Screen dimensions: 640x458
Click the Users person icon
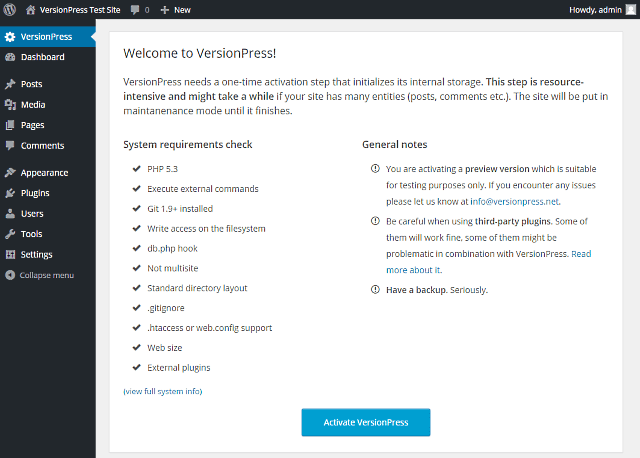click(10, 213)
